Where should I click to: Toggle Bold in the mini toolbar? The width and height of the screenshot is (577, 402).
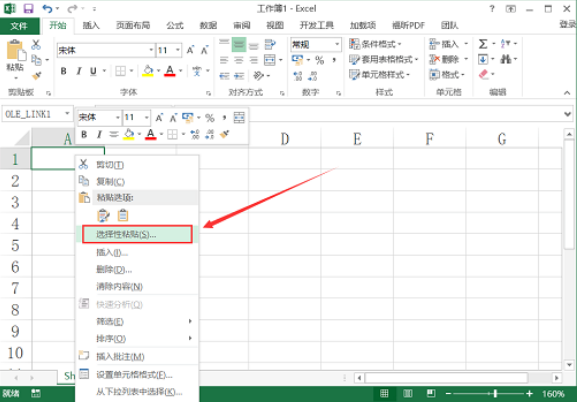point(84,134)
